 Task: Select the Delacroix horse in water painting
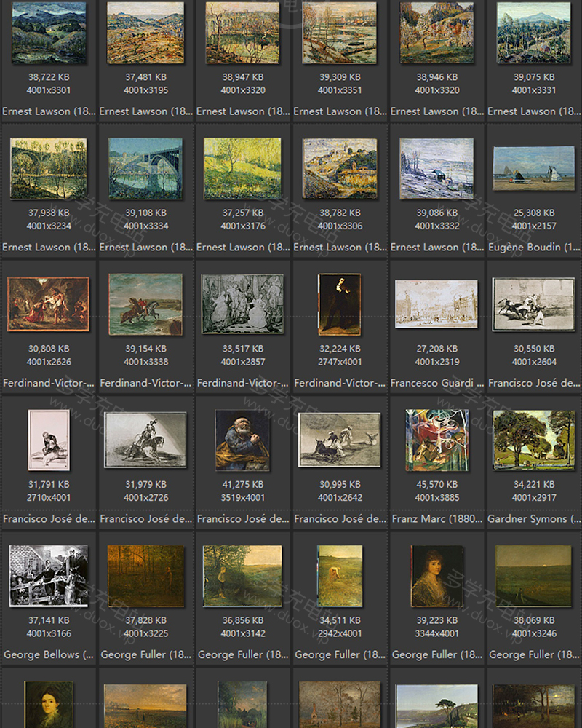pyautogui.click(x=145, y=304)
